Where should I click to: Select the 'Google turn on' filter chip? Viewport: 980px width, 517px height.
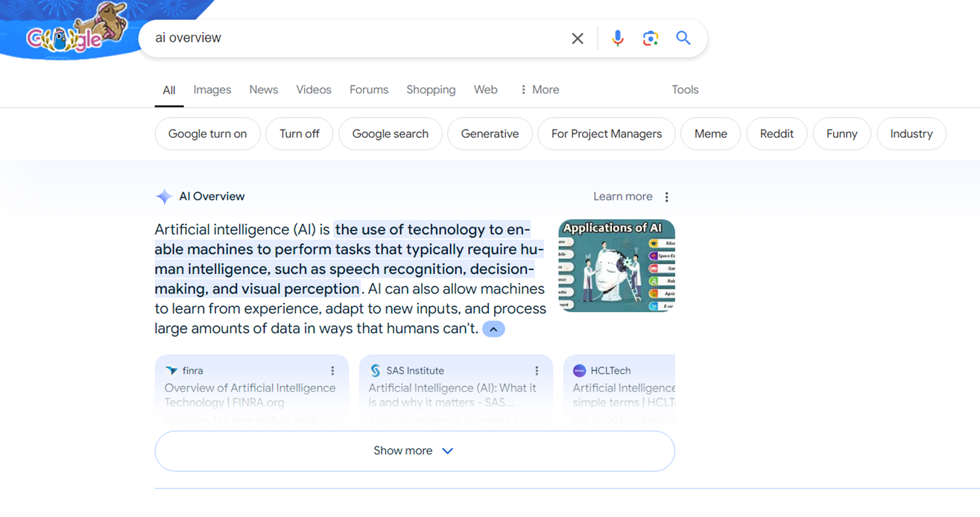click(x=208, y=134)
